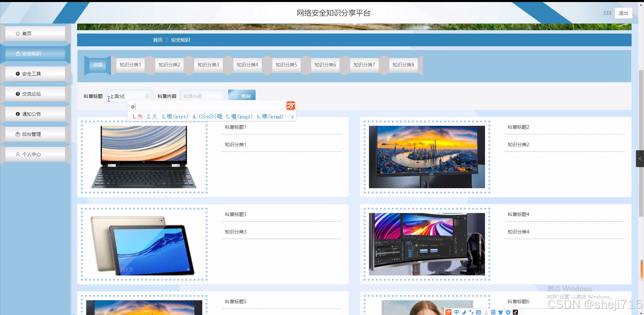
Task: Go to previous IME candidate page arrow
Action: pos(288,117)
